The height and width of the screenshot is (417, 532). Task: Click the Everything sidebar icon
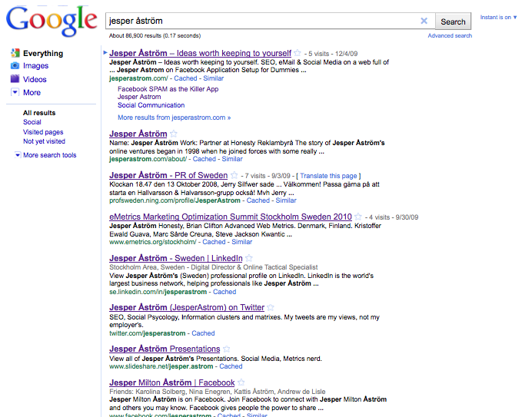[15, 53]
